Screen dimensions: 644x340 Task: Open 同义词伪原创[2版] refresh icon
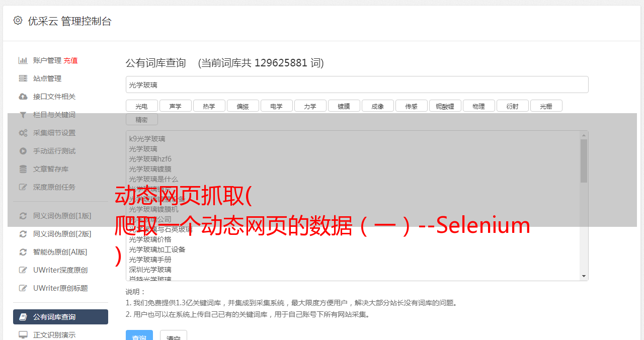point(23,234)
